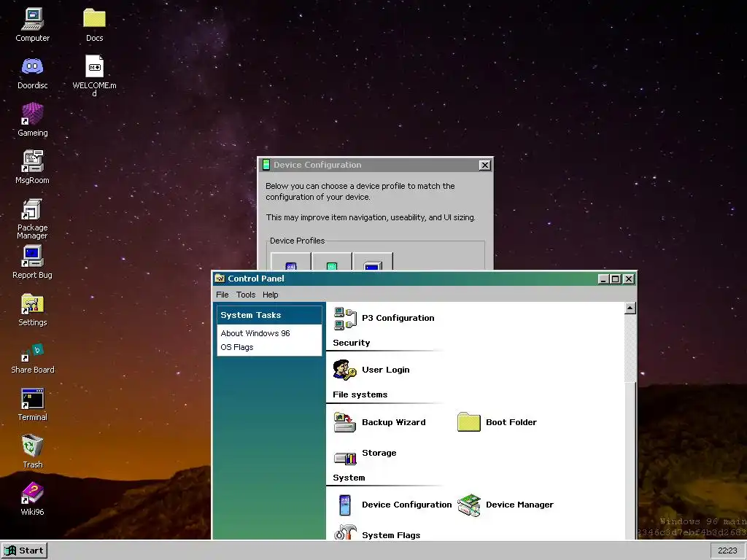Click the System section heading
Screen dimensions: 747x560
[x=349, y=478]
